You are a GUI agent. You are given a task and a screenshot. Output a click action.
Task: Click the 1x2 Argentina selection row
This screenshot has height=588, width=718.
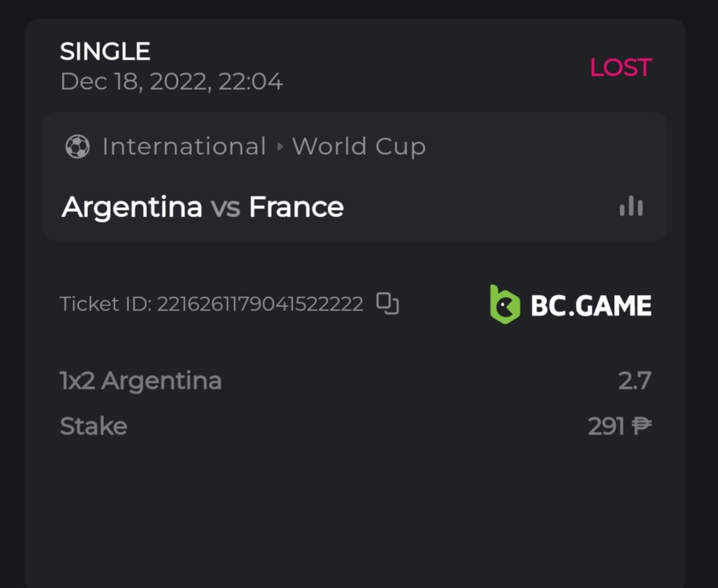point(141,381)
